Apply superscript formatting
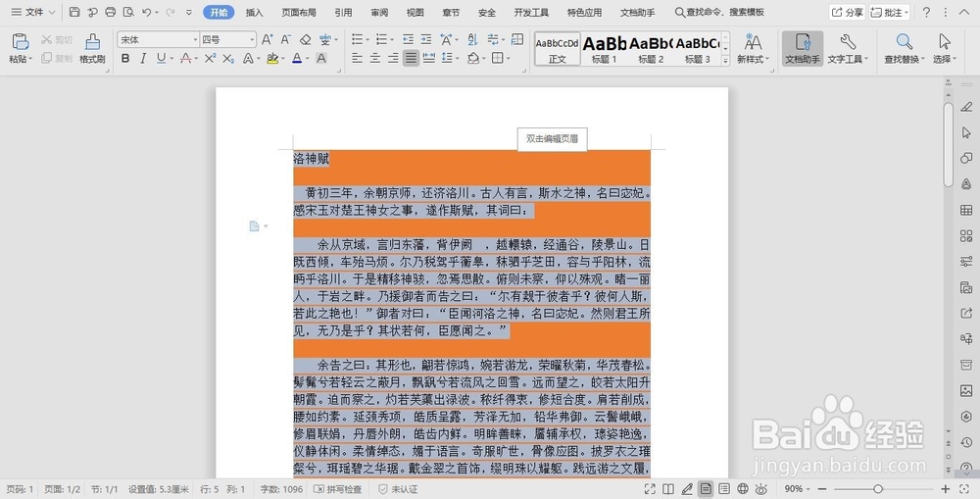Viewport: 980px width, 499px height. pyautogui.click(x=210, y=58)
